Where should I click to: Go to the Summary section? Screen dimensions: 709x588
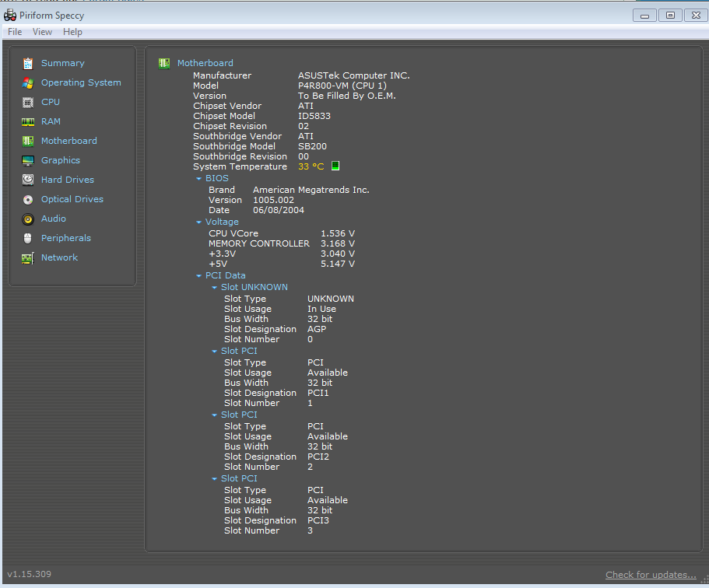point(63,63)
